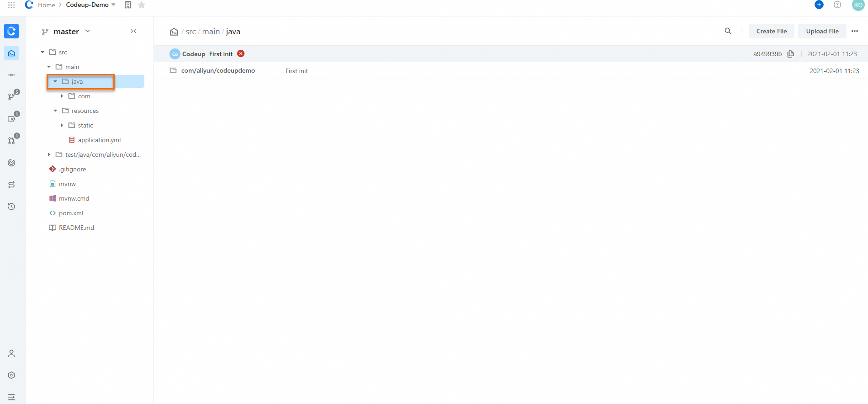
Task: Select the java folder in tree
Action: coord(77,81)
